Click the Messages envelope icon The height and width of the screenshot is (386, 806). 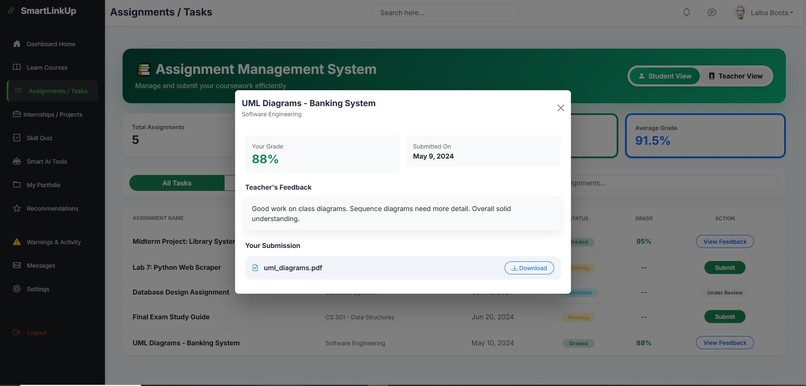pyautogui.click(x=17, y=265)
